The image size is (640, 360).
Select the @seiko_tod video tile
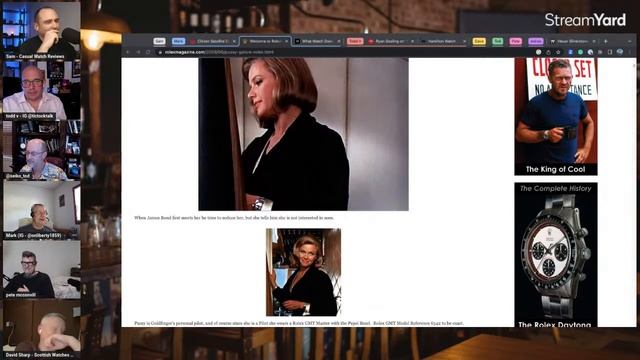[x=41, y=150]
